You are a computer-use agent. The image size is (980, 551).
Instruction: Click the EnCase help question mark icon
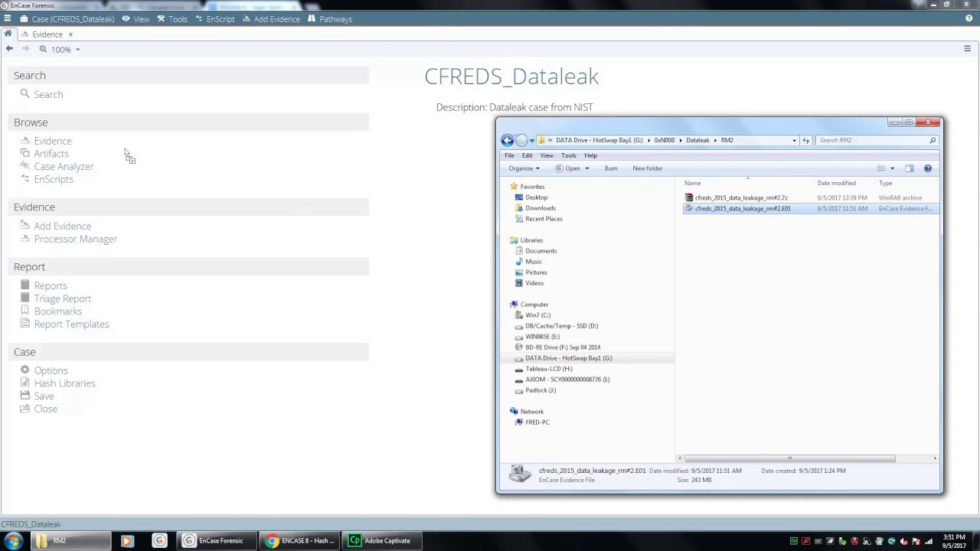[x=969, y=18]
